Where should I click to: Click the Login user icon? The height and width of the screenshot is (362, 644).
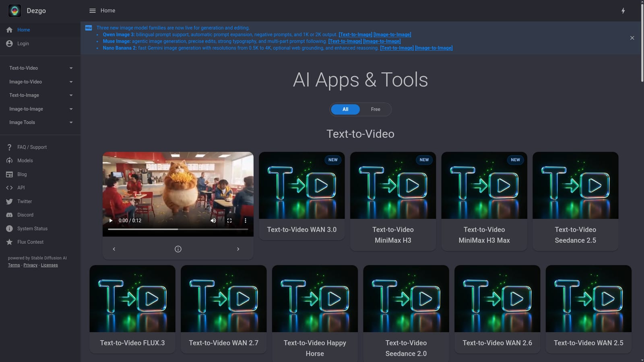[x=10, y=43]
